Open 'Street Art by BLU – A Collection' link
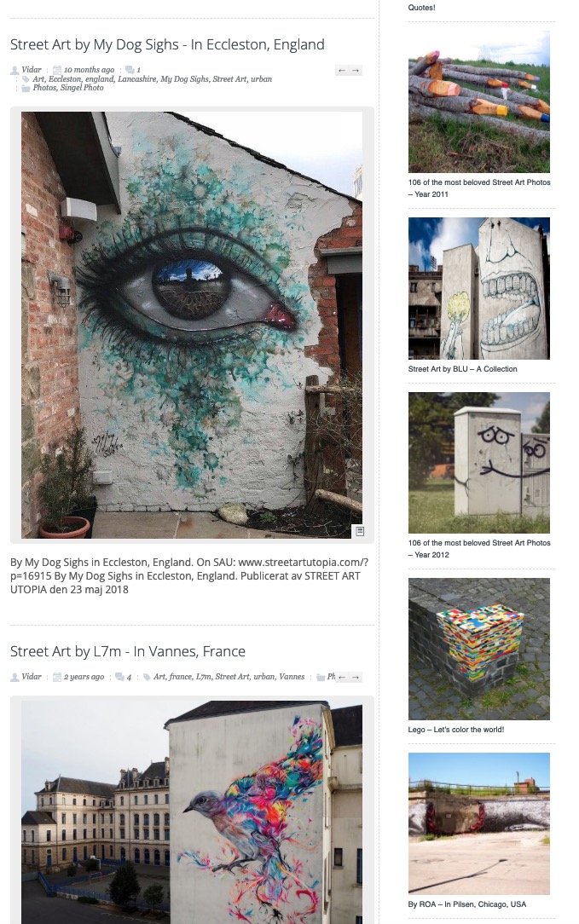 [463, 369]
